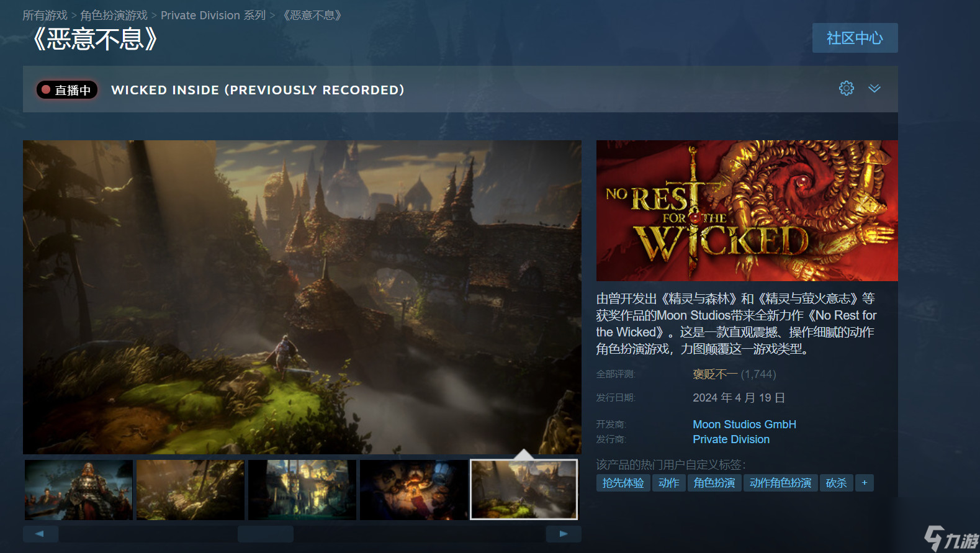Select the 动作 tag
Image resolution: width=980 pixels, height=553 pixels.
pyautogui.click(x=668, y=483)
